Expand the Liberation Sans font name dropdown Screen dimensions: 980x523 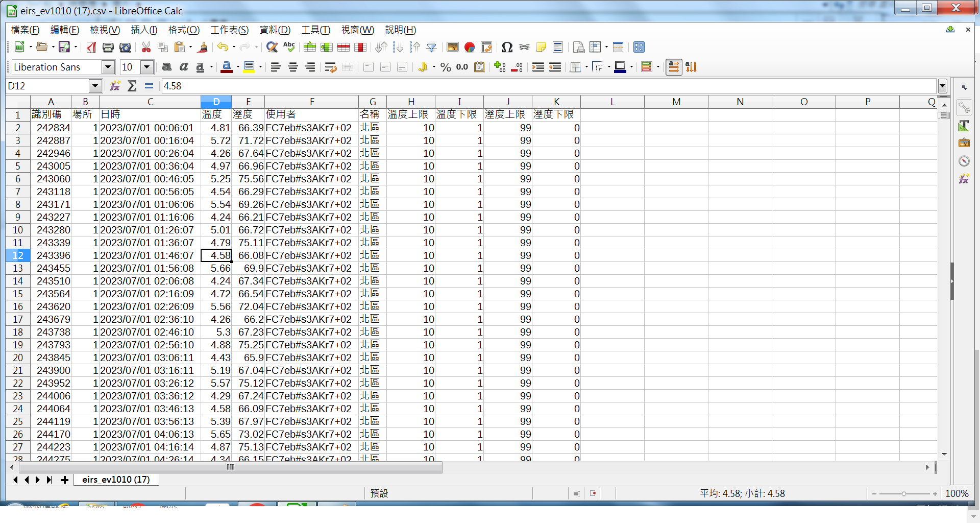pyautogui.click(x=108, y=67)
